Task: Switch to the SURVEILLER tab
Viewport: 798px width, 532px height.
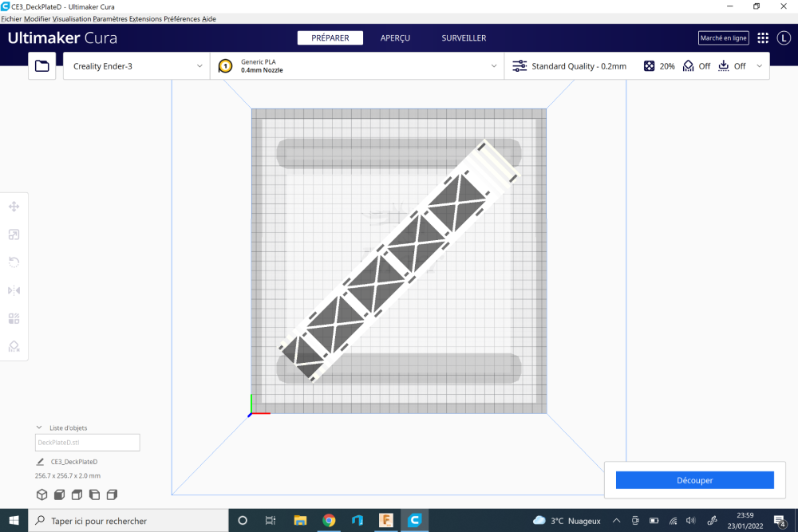Action: click(x=464, y=38)
